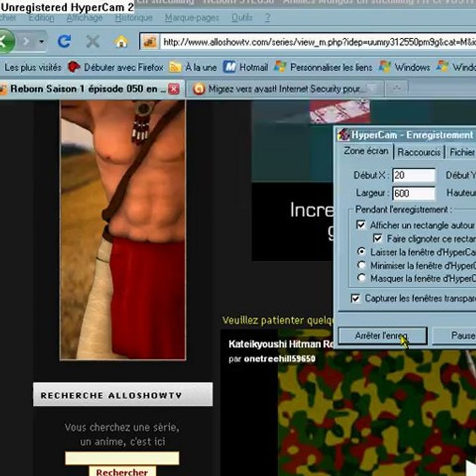Switch to the Raccourcis tab
The height and width of the screenshot is (476, 476).
point(419,152)
